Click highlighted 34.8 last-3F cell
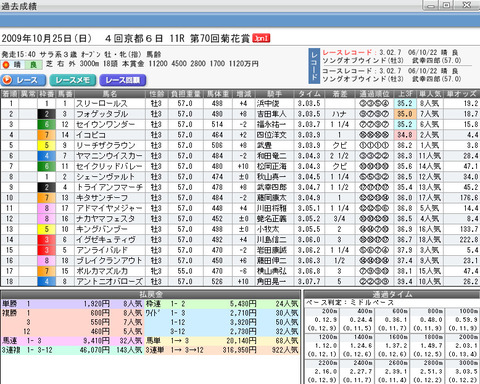Image resolution: width=480 pixels, height=384 pixels. (x=405, y=135)
